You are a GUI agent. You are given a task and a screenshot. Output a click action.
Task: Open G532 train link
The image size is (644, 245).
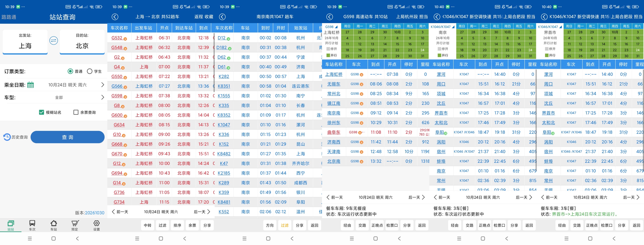117,38
